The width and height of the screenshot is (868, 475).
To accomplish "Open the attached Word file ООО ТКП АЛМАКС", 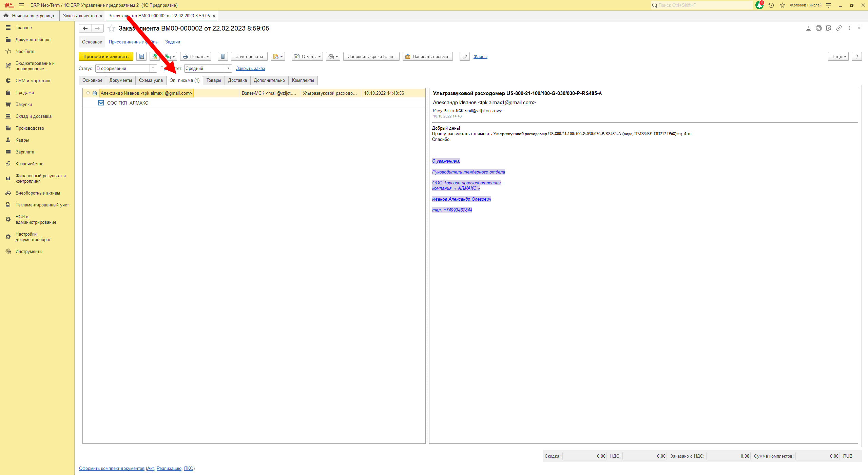I will (x=128, y=103).
